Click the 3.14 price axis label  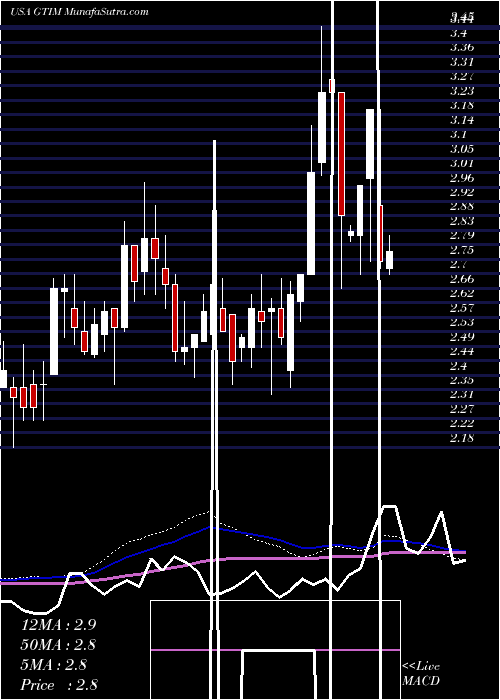(x=462, y=120)
